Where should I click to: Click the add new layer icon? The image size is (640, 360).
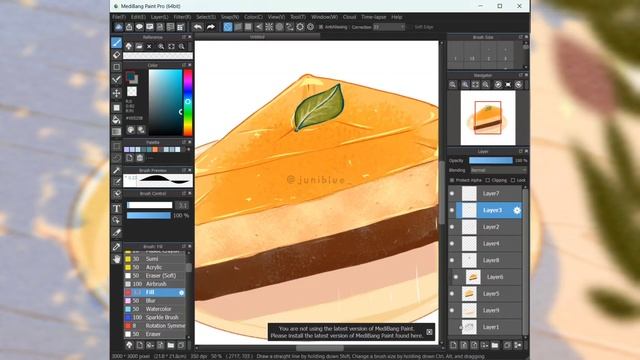tap(453, 345)
